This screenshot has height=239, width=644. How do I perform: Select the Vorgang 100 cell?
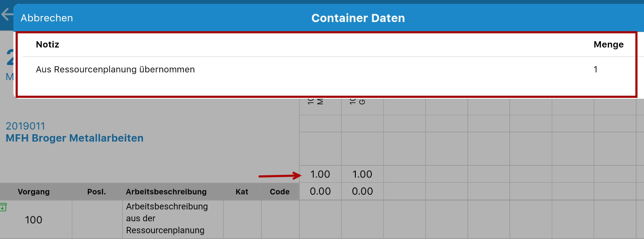[34, 220]
